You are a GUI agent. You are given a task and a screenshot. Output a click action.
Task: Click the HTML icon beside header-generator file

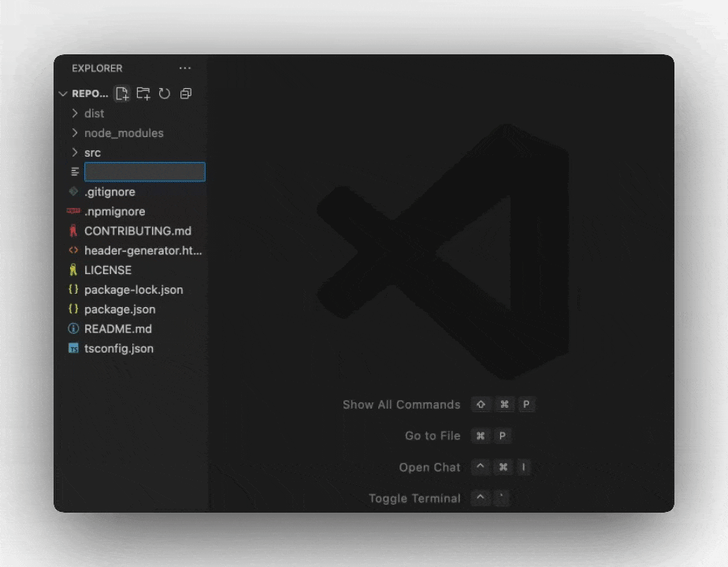coord(75,250)
